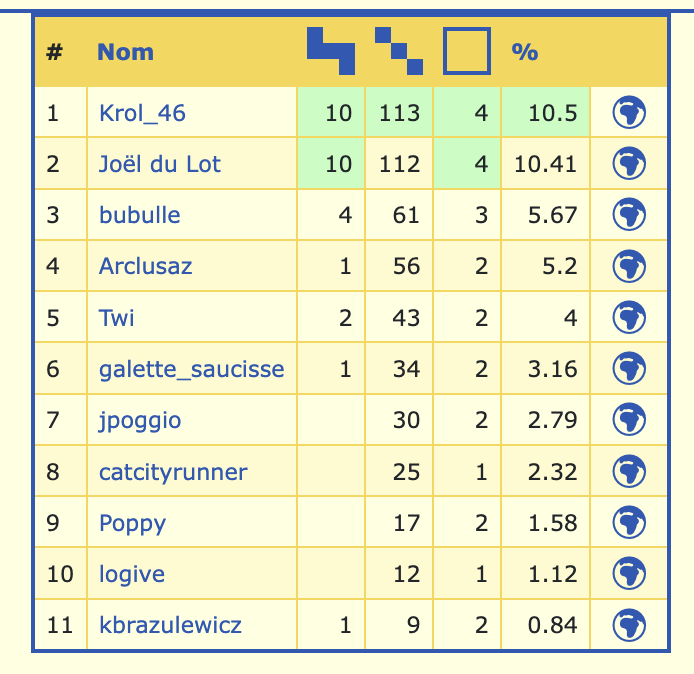
Task: Open Krol_46's user profile link
Action: 142,113
